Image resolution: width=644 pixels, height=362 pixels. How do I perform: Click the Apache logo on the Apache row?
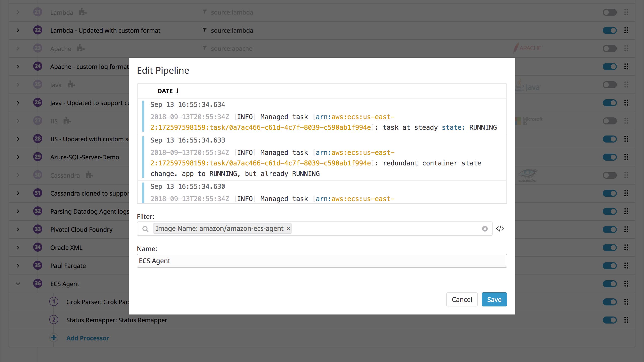click(x=528, y=48)
